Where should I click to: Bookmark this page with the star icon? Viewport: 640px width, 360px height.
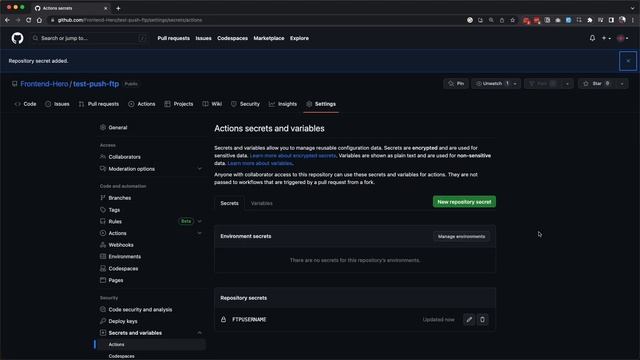pyautogui.click(x=513, y=20)
